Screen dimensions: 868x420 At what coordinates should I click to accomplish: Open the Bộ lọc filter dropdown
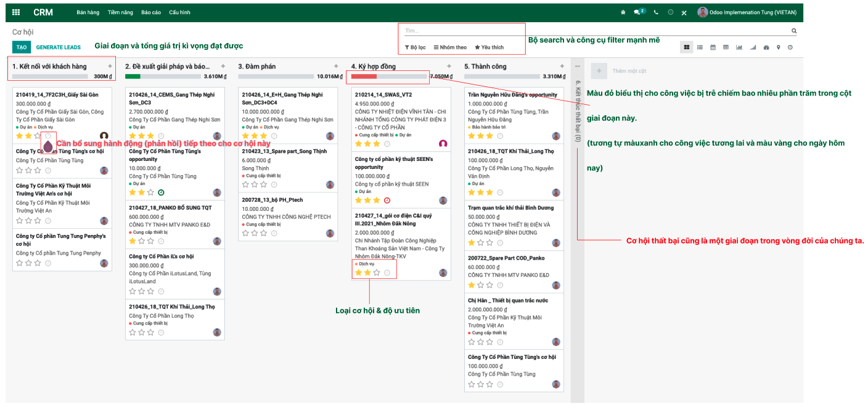click(x=415, y=47)
